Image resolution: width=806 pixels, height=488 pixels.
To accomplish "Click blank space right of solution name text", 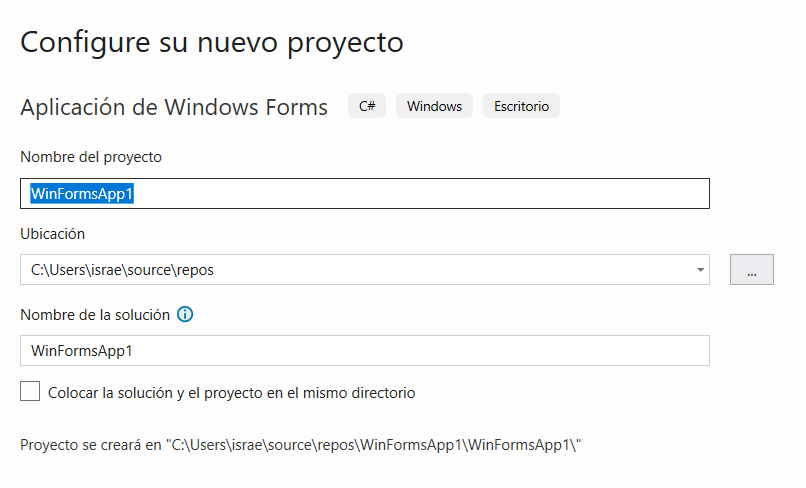I will (x=420, y=351).
